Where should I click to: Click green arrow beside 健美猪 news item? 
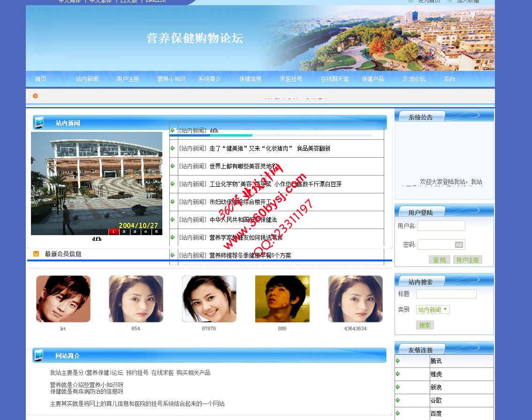pyautogui.click(x=173, y=148)
